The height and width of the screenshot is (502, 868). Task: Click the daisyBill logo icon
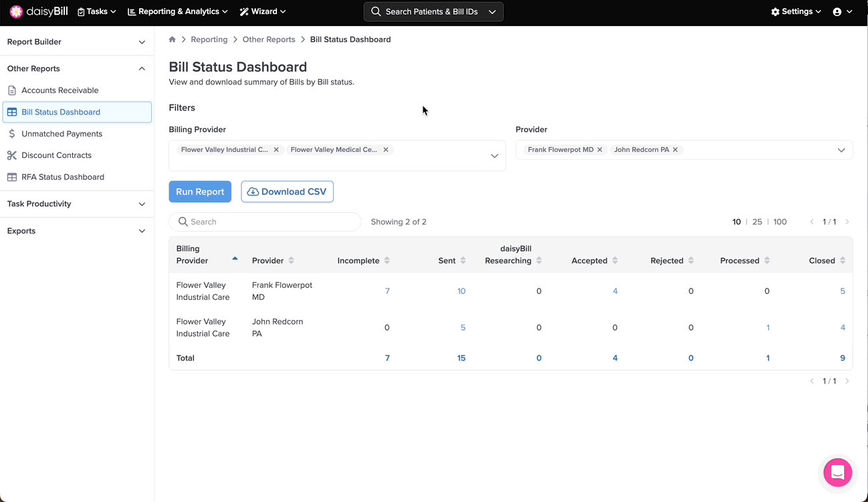point(16,11)
